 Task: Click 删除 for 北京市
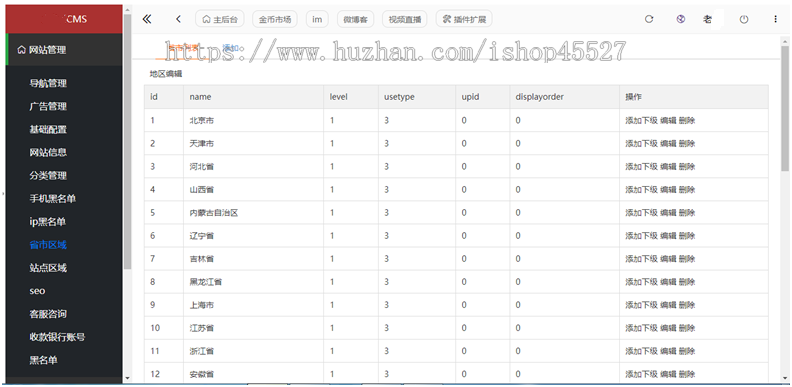687,120
